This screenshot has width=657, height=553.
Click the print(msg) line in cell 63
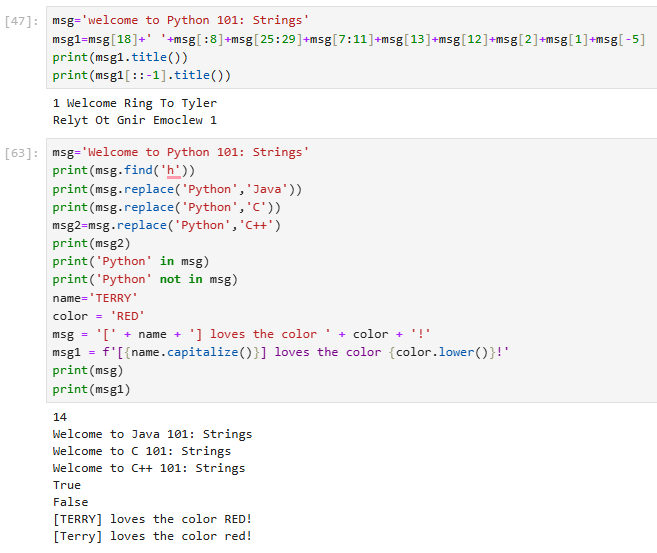click(88, 371)
